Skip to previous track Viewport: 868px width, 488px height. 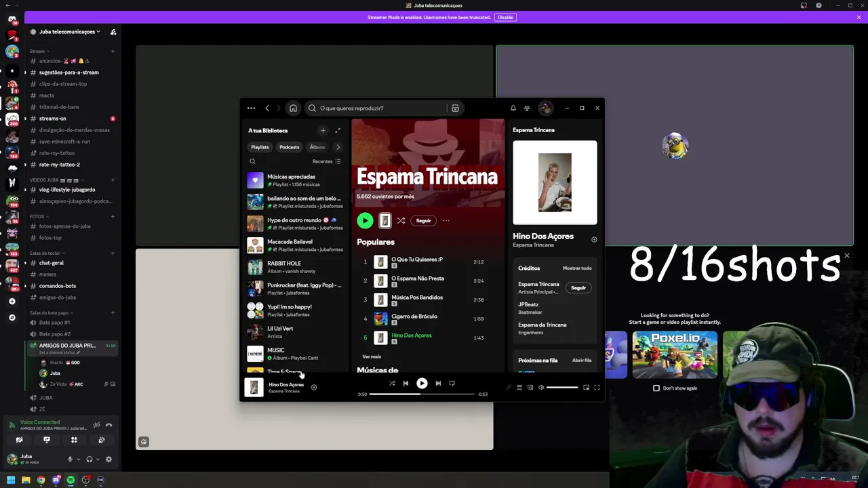[x=406, y=384]
